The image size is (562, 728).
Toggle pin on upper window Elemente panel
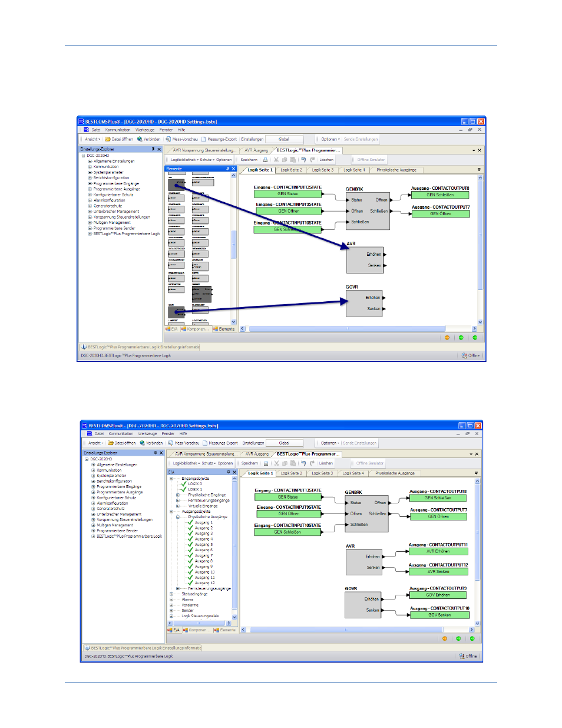click(x=227, y=169)
